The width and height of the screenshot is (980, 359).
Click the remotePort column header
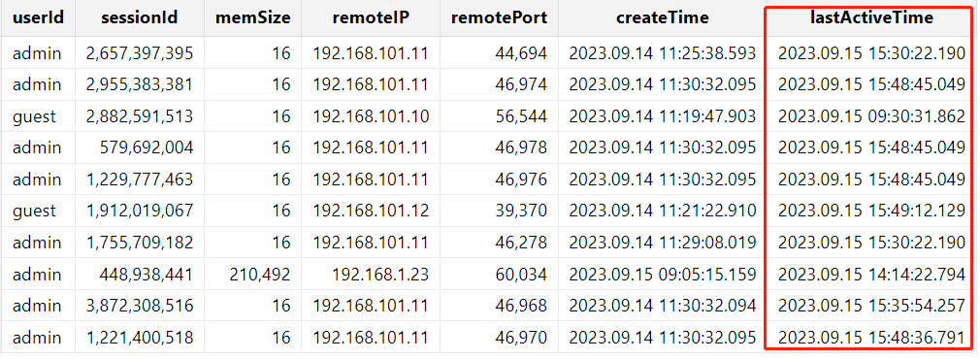[499, 18]
